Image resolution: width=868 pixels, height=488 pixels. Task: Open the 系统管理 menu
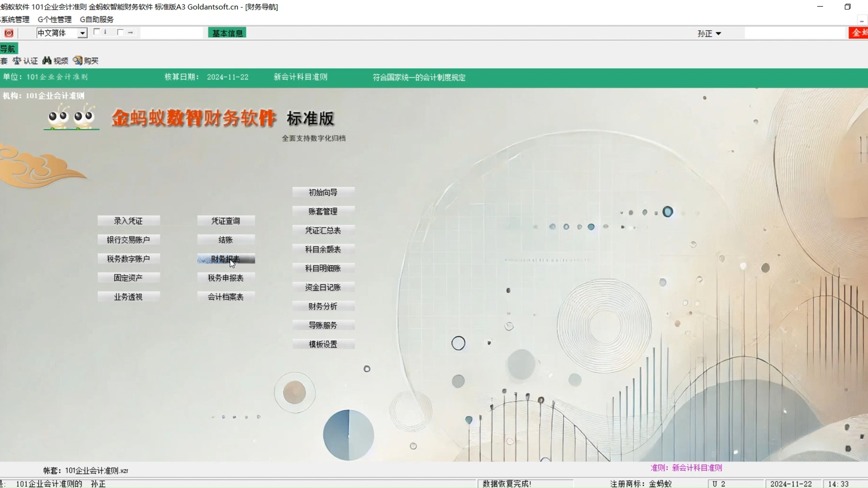[x=14, y=19]
